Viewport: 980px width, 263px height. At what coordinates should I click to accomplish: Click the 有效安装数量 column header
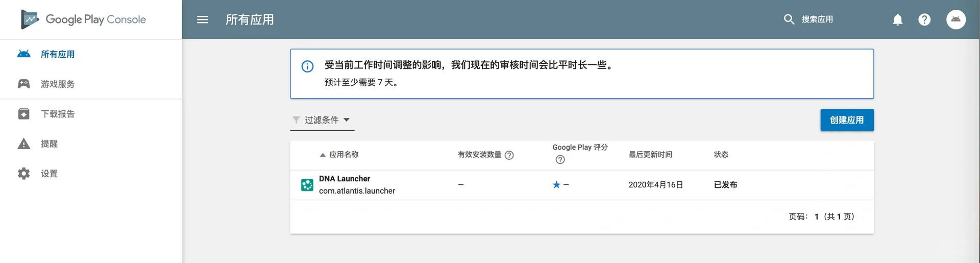point(479,155)
